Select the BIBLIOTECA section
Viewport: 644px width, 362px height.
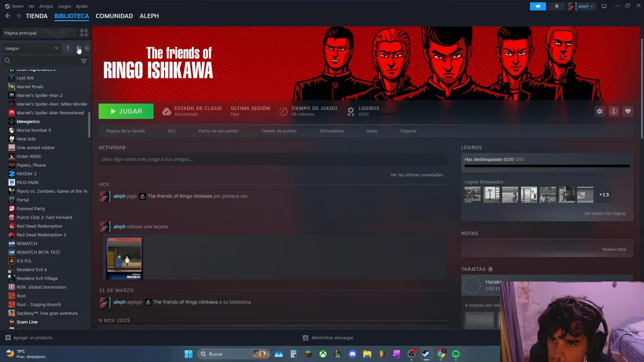(71, 16)
